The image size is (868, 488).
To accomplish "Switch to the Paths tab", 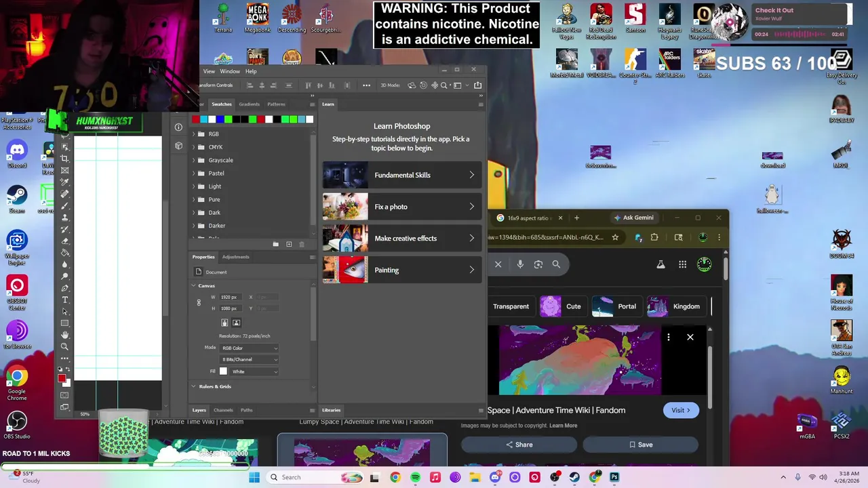I will pos(246,410).
